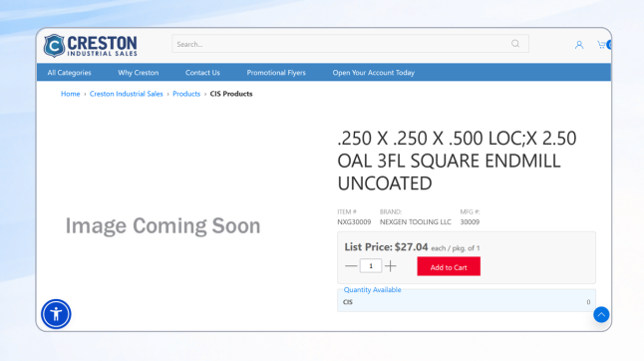Select the Why Creston menu item
The width and height of the screenshot is (644, 361).
[138, 72]
